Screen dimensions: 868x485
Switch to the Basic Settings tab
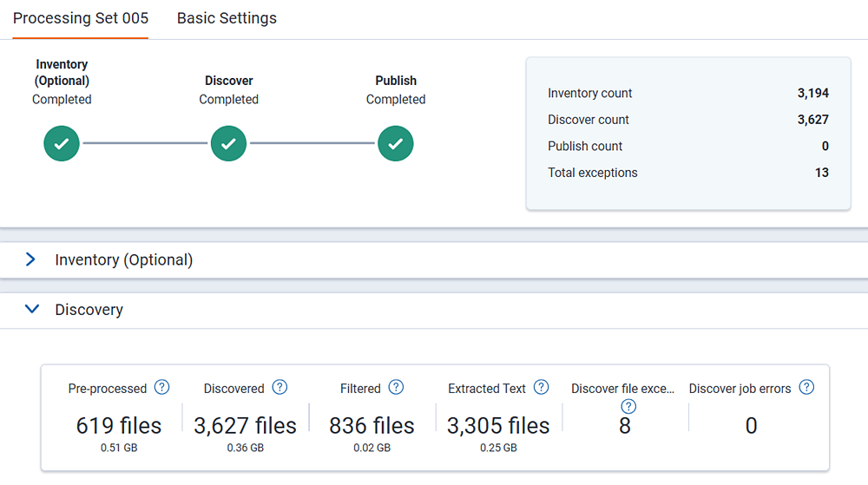tap(227, 18)
